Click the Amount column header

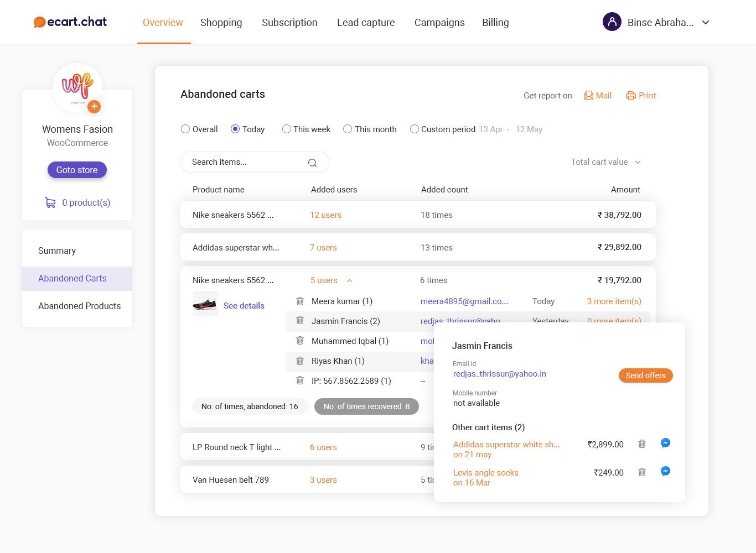point(625,190)
